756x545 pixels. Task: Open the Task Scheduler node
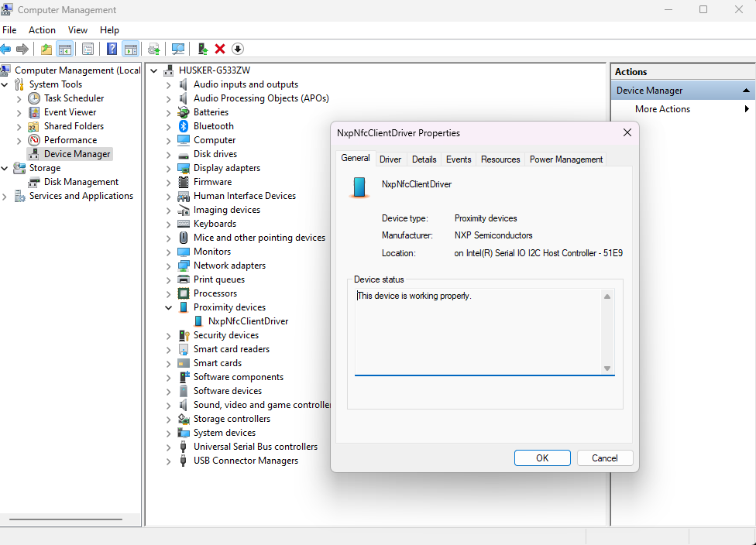(73, 98)
